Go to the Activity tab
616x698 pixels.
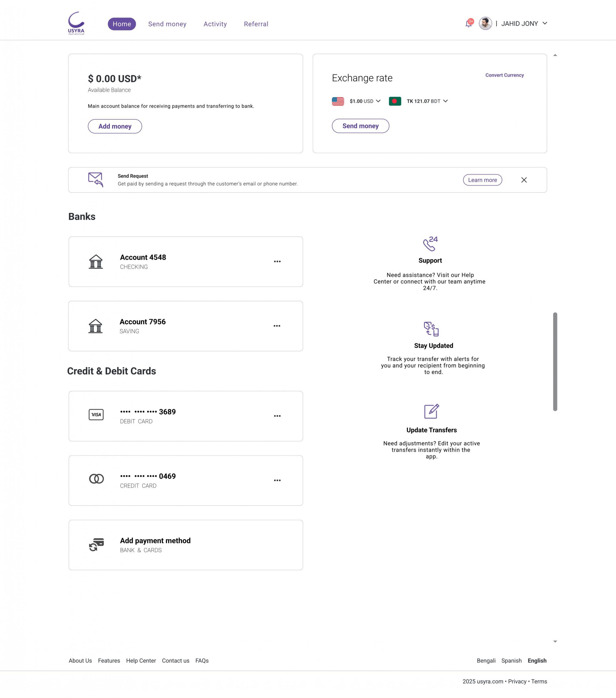coord(215,24)
